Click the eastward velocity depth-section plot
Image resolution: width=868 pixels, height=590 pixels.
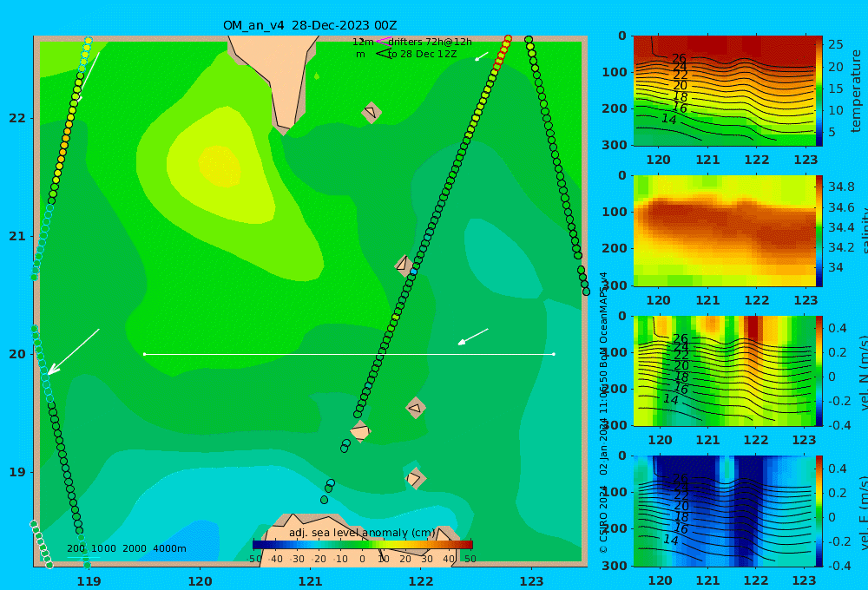724,511
